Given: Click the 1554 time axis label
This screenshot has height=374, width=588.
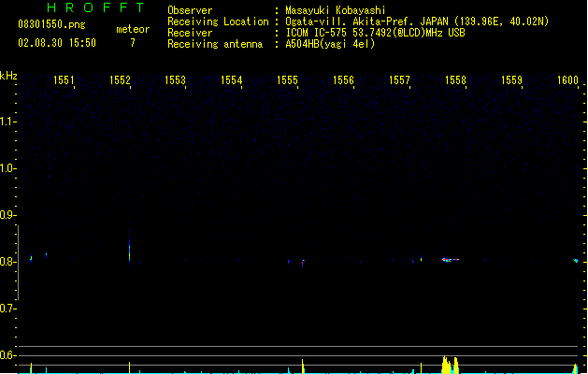Looking at the screenshot, I should click(x=232, y=80).
